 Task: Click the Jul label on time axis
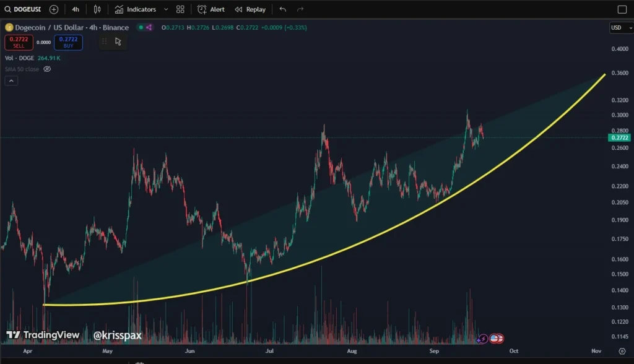point(269,351)
